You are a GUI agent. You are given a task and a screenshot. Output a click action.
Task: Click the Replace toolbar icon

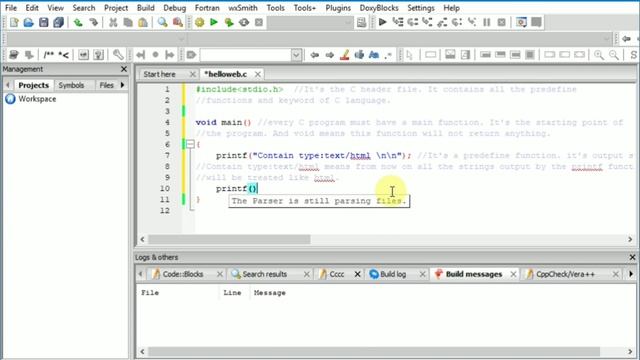point(178,22)
